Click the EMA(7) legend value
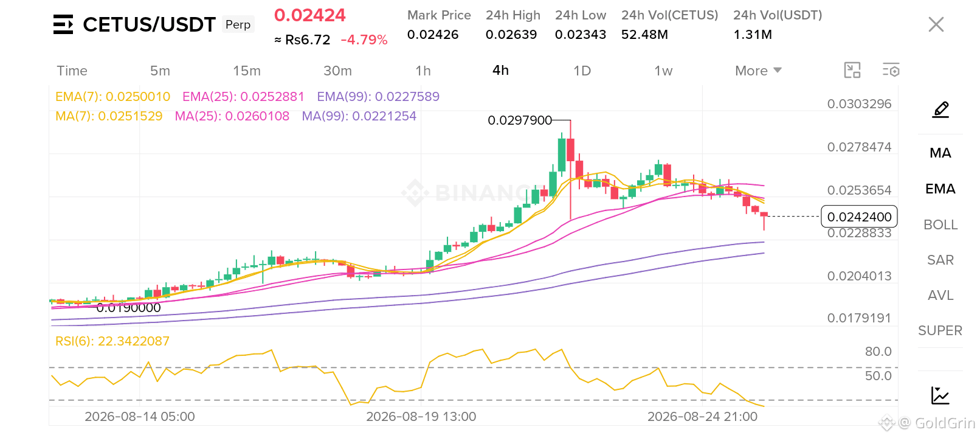980x438 pixels. (112, 96)
